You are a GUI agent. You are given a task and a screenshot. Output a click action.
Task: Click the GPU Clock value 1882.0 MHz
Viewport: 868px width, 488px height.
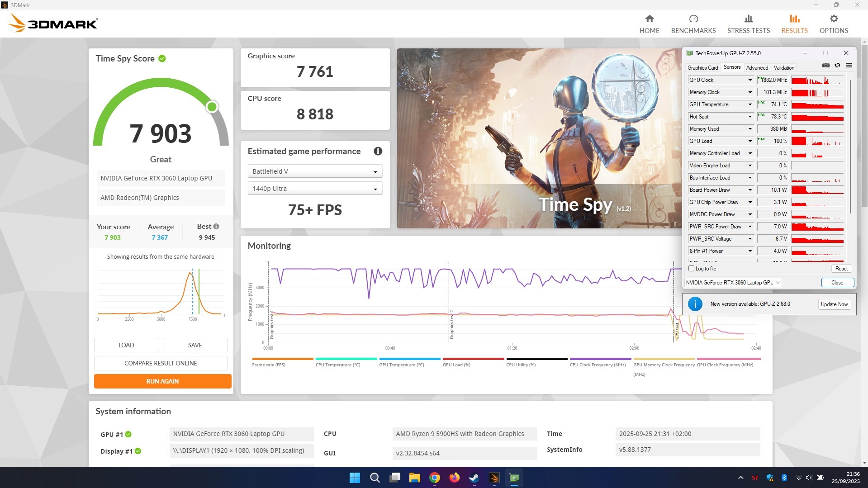pyautogui.click(x=773, y=80)
